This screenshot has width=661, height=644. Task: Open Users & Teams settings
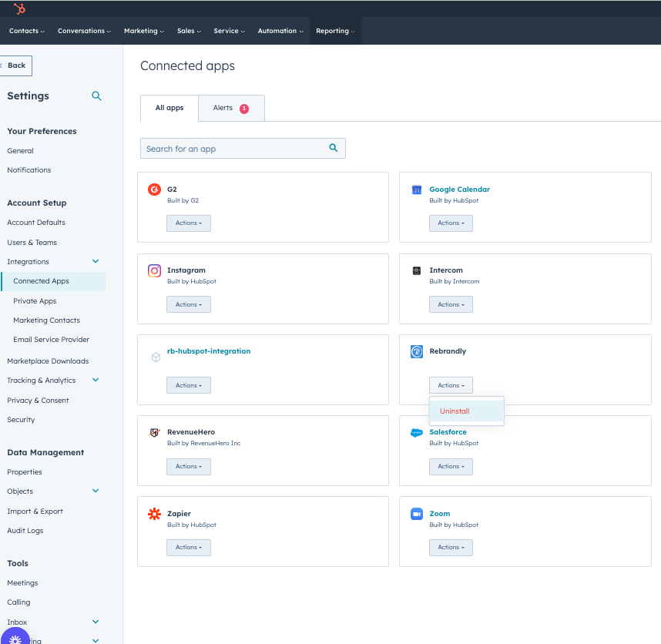click(x=32, y=243)
